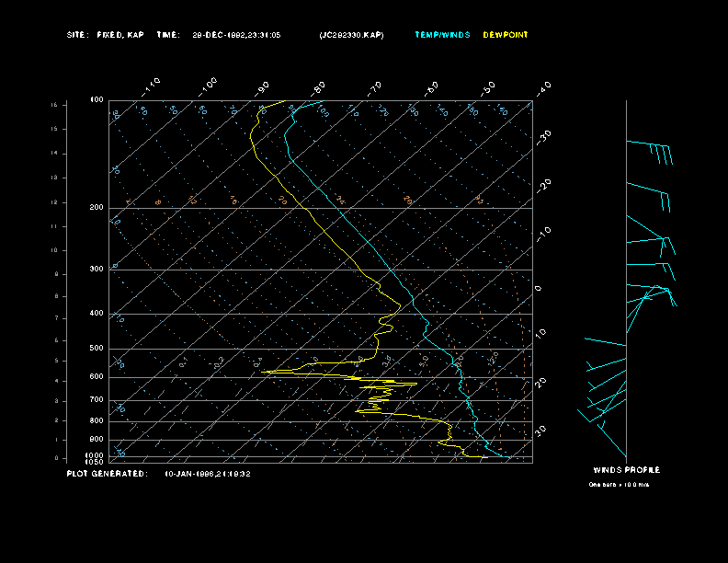Click the 'One barb = 10.0 m/s' note
728x563 pixels.
point(619,484)
